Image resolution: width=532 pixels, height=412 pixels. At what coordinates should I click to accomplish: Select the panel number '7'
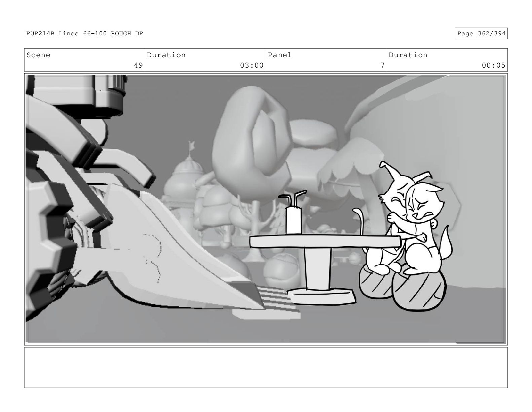pos(382,65)
